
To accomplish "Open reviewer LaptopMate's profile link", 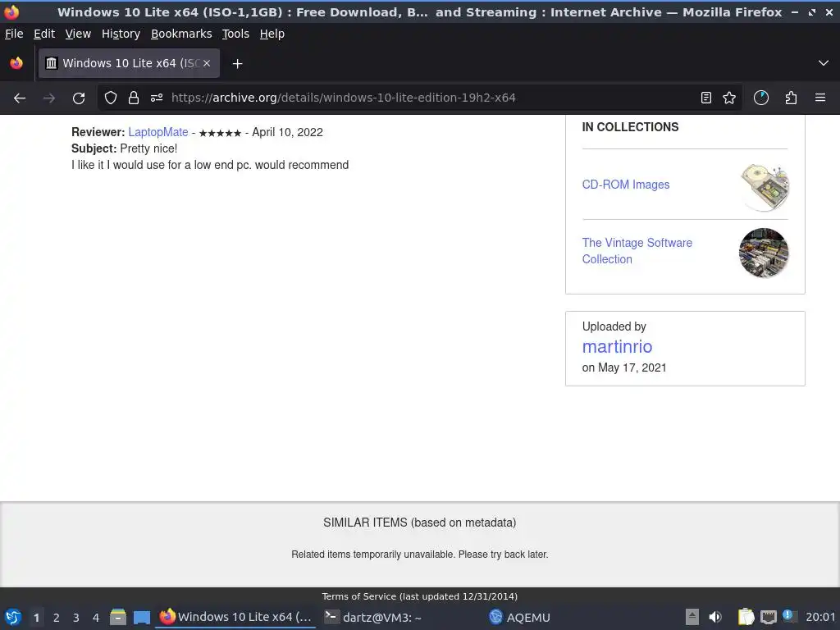I will [158, 132].
